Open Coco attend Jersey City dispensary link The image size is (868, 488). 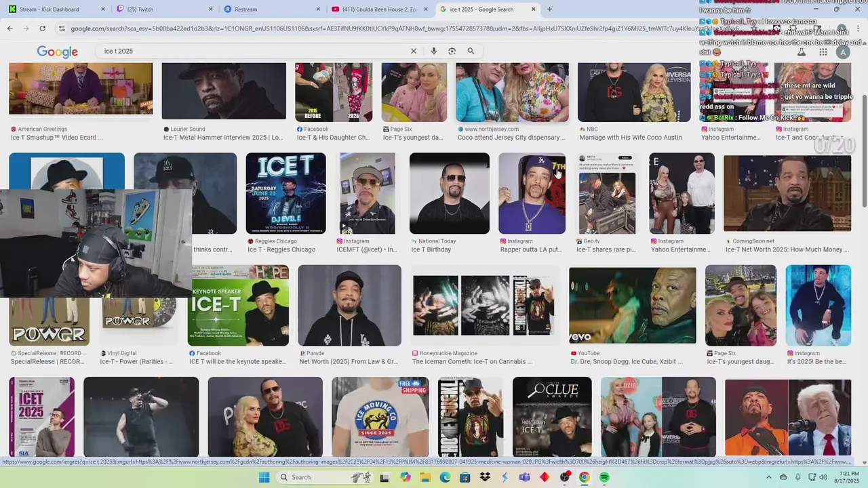point(511,138)
